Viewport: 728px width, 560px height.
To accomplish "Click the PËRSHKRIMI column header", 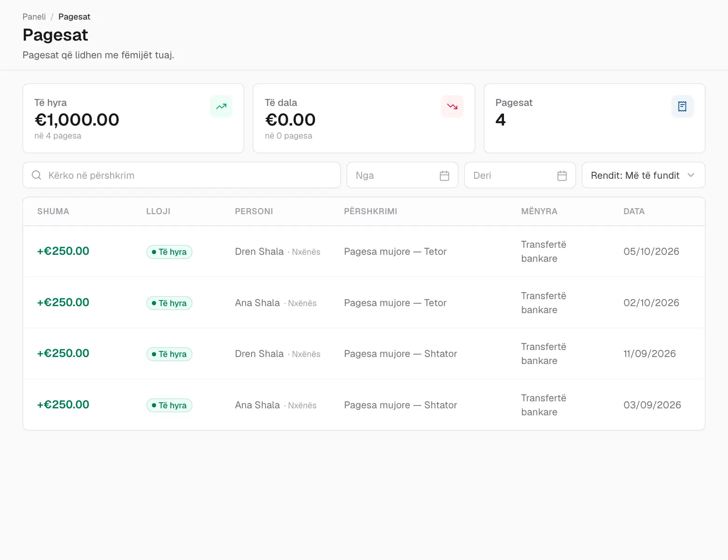I will 371,211.
